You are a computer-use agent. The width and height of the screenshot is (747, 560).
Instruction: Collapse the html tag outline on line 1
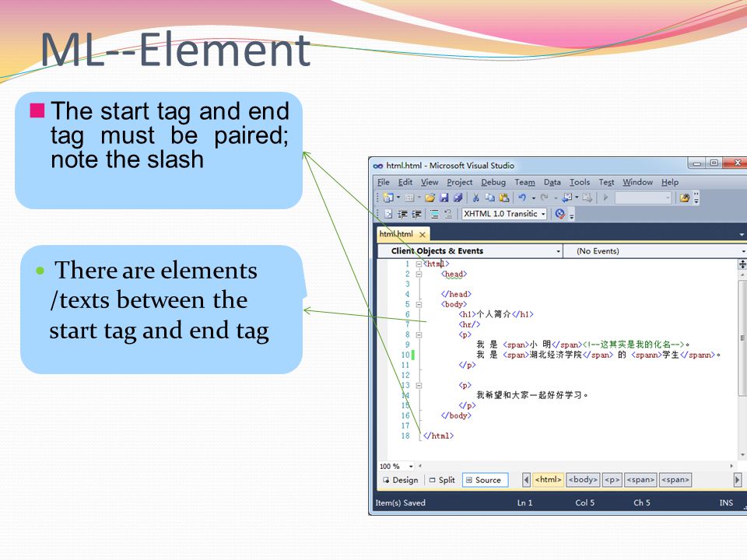419,264
